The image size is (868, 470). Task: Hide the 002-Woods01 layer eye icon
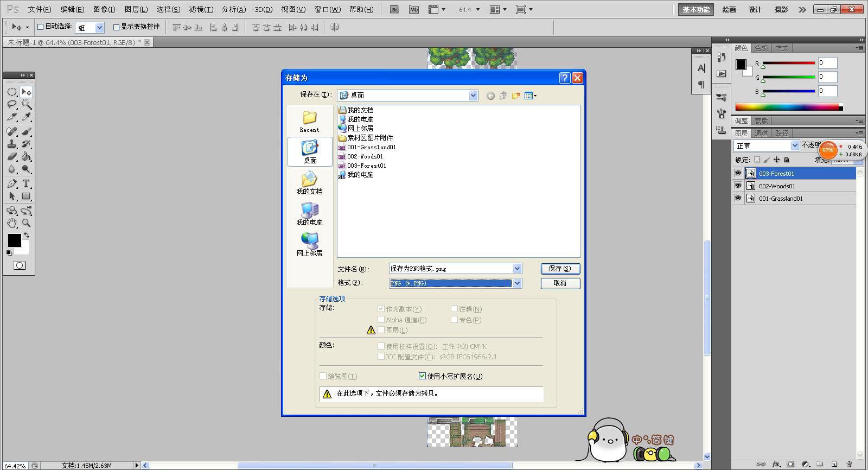738,186
